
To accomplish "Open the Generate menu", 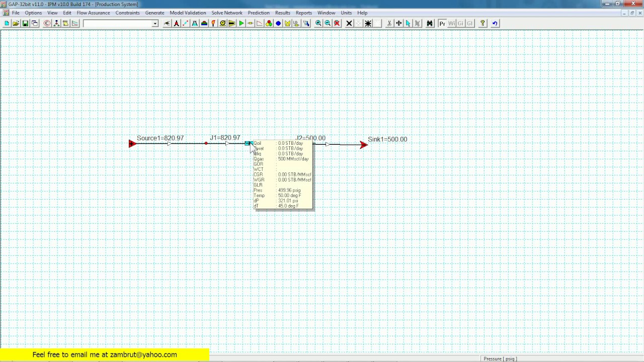I will 154,13.
